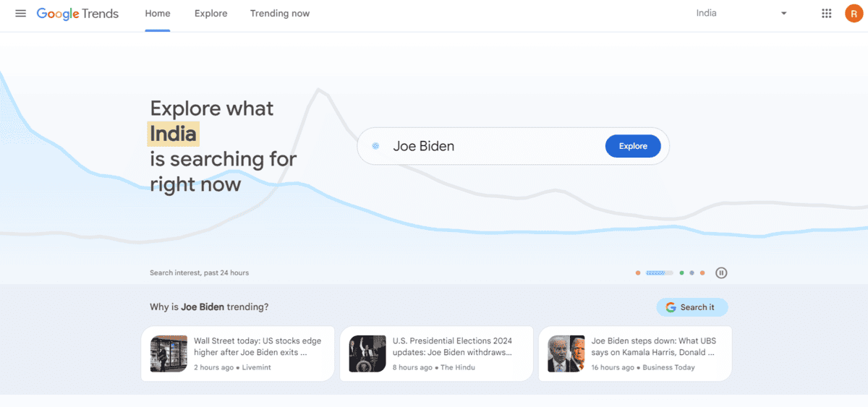Open the account profile avatar
Image resolution: width=868 pixels, height=407 pixels.
click(x=854, y=14)
